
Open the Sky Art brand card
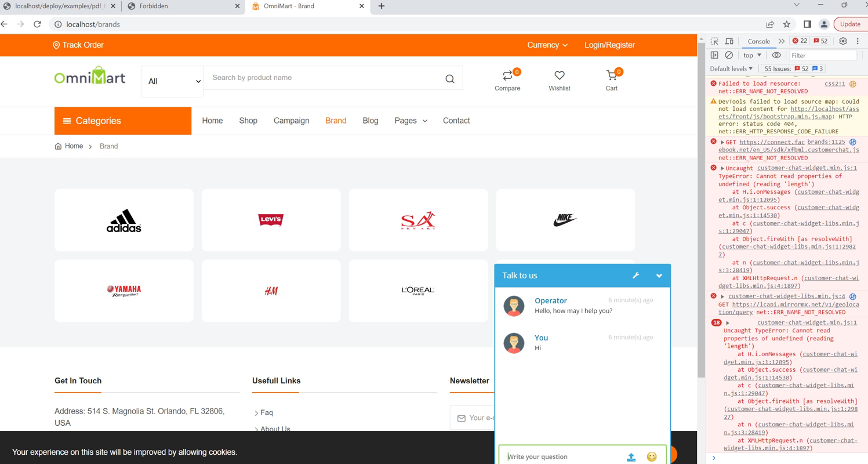tap(418, 220)
